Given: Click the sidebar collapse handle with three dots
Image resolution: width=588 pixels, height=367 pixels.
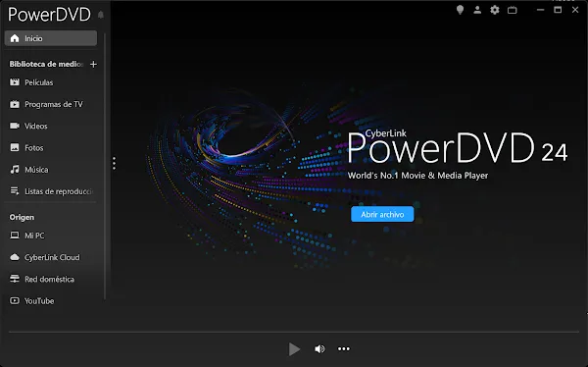Looking at the screenshot, I should point(114,164).
